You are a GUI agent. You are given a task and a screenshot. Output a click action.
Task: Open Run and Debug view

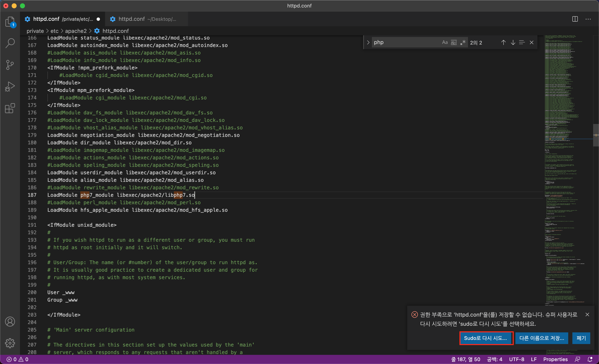click(x=10, y=86)
